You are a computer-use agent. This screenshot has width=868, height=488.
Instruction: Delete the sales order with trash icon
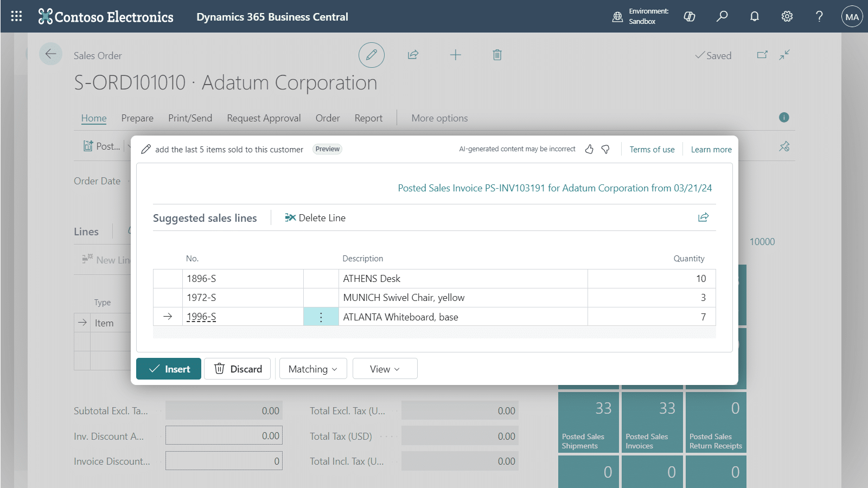pos(497,55)
